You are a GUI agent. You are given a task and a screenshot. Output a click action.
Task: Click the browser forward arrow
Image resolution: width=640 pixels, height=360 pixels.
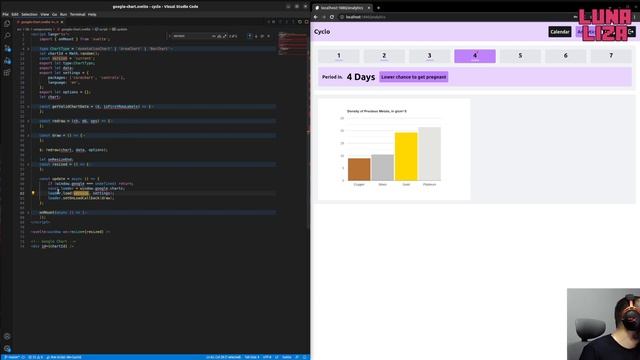pos(324,17)
